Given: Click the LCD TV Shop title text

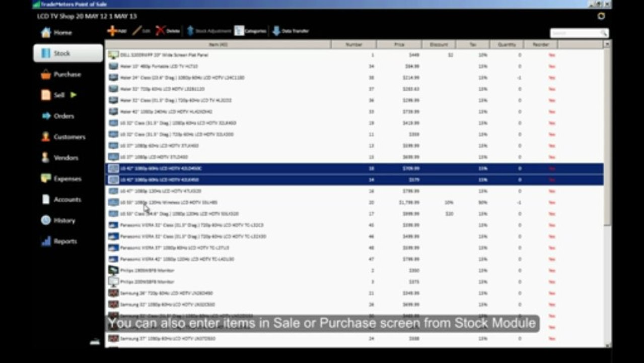Looking at the screenshot, I should click(x=87, y=16).
